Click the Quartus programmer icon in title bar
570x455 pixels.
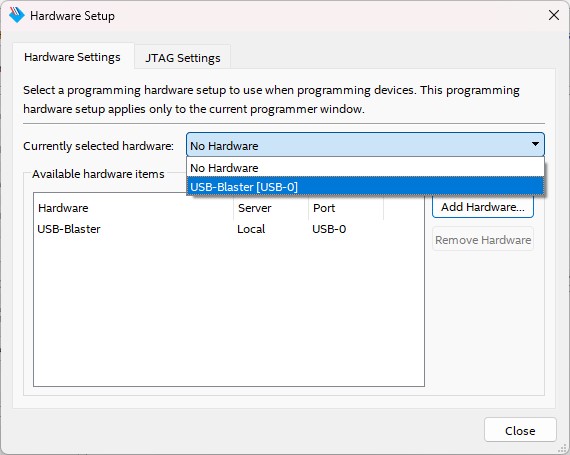pyautogui.click(x=17, y=15)
